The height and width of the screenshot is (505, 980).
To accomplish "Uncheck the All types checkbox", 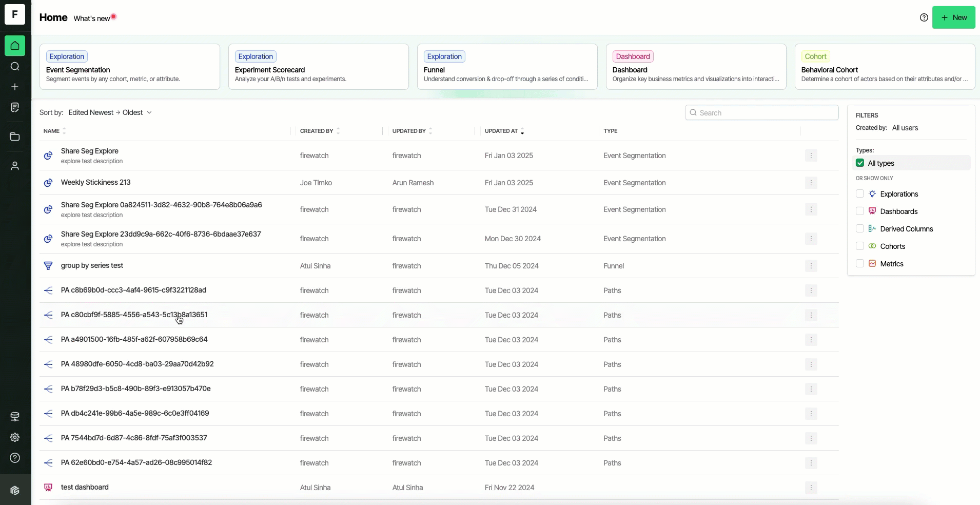I will [860, 163].
